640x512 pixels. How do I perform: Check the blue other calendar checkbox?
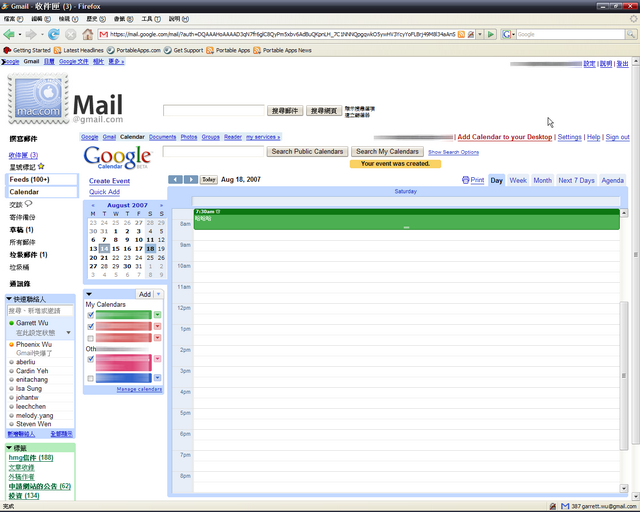(91, 378)
